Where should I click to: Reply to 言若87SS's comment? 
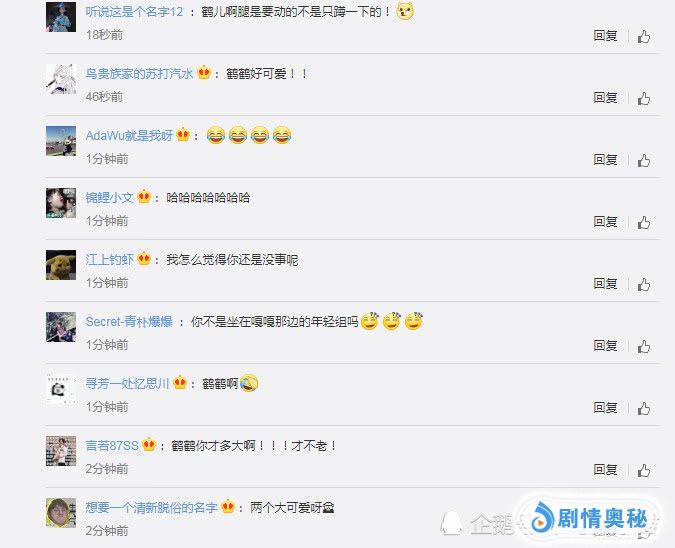tap(605, 470)
